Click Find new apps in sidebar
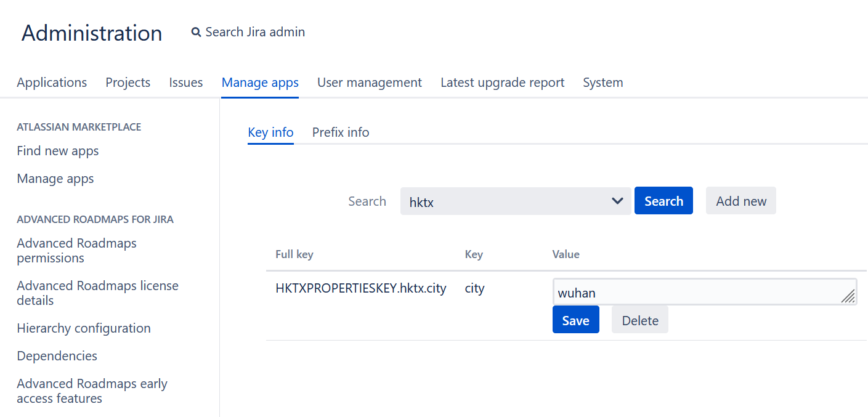 (58, 151)
